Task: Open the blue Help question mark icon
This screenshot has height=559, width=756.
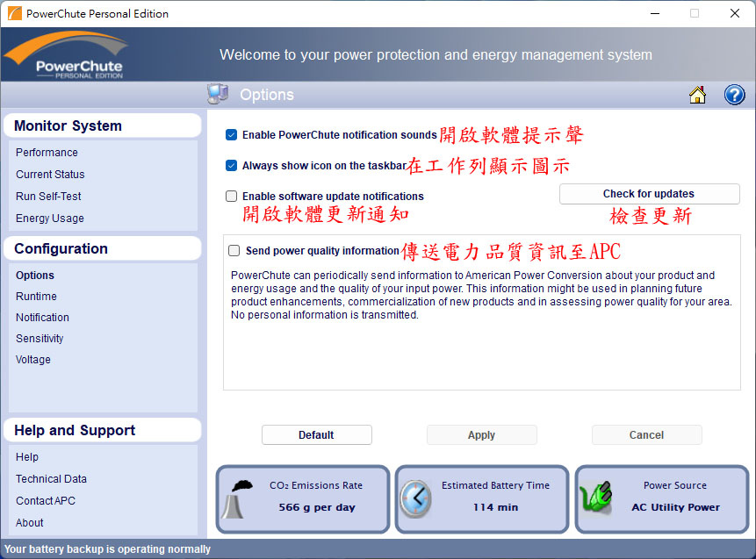Action: click(x=734, y=95)
